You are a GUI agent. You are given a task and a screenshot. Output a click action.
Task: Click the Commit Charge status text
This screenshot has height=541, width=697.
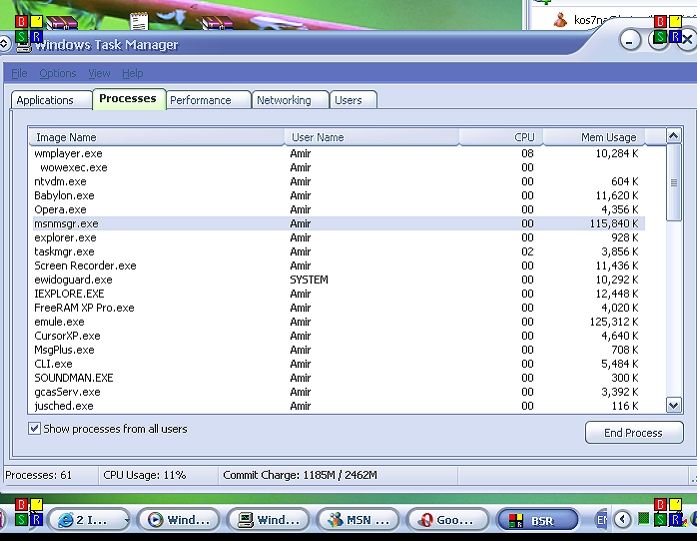(300, 475)
